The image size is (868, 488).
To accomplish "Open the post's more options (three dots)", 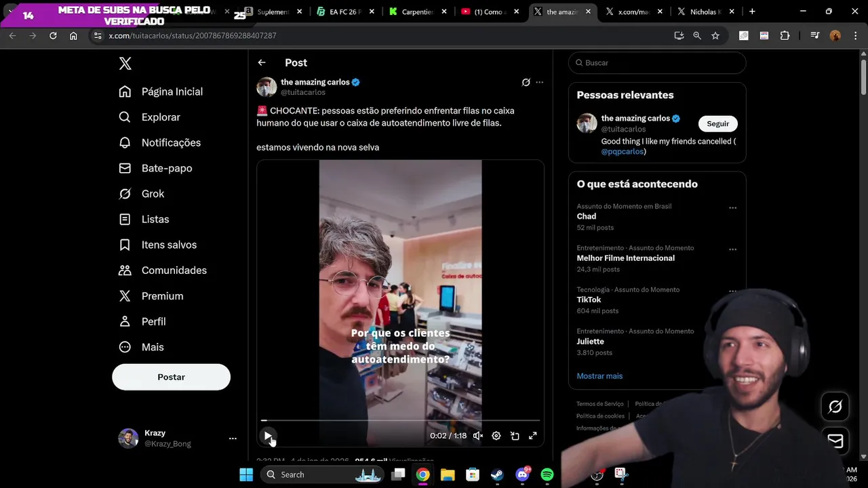I will point(540,82).
